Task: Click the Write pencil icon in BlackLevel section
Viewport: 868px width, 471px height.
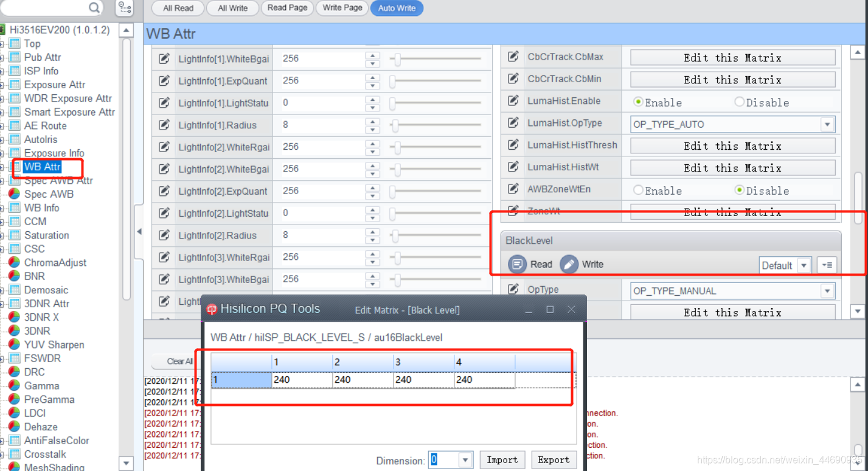Action: pyautogui.click(x=569, y=264)
